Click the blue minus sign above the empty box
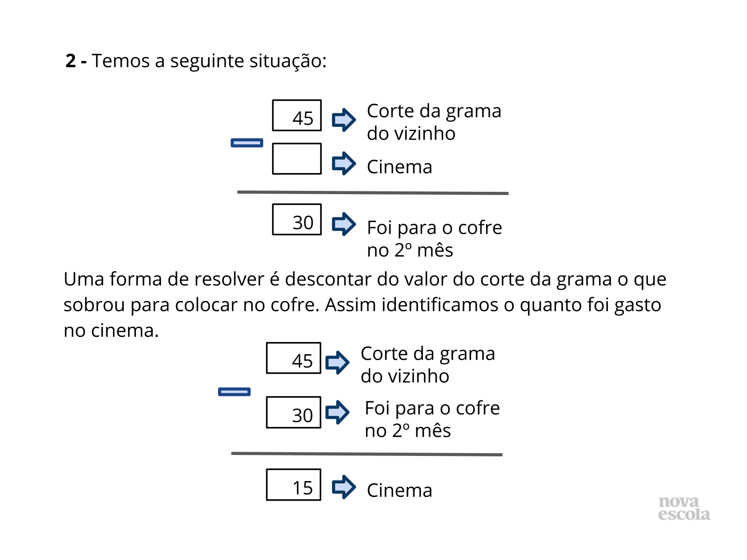The width and height of the screenshot is (747, 560). click(247, 143)
